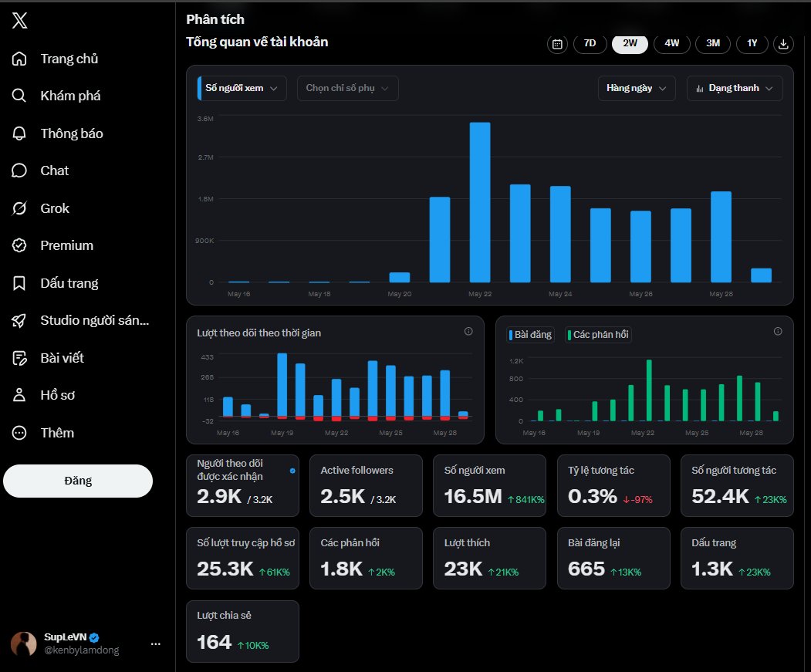Open Studio người sáng tạo rocket icon
This screenshot has width=811, height=672.
(19, 320)
